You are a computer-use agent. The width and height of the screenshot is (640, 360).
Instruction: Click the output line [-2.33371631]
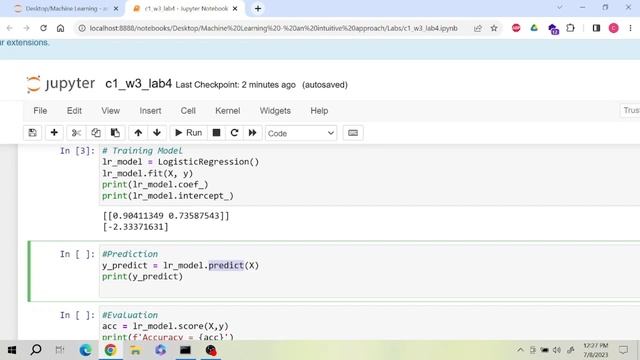point(136,227)
